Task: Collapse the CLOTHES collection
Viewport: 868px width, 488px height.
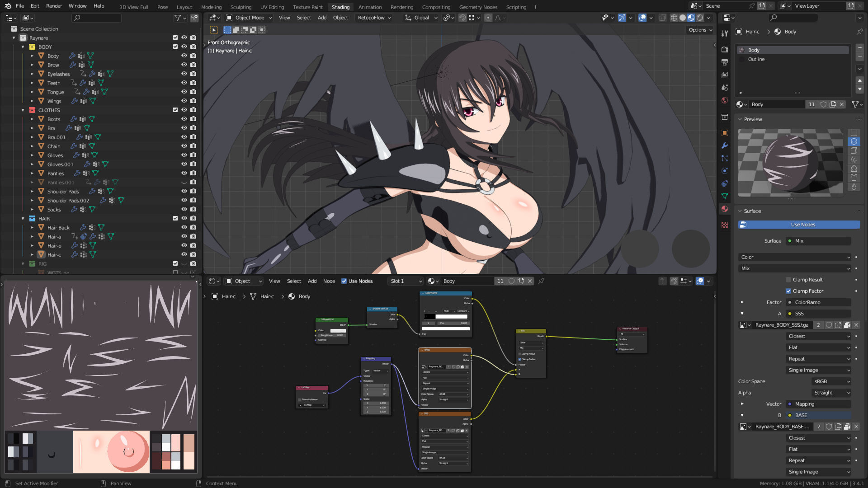Action: (x=23, y=110)
